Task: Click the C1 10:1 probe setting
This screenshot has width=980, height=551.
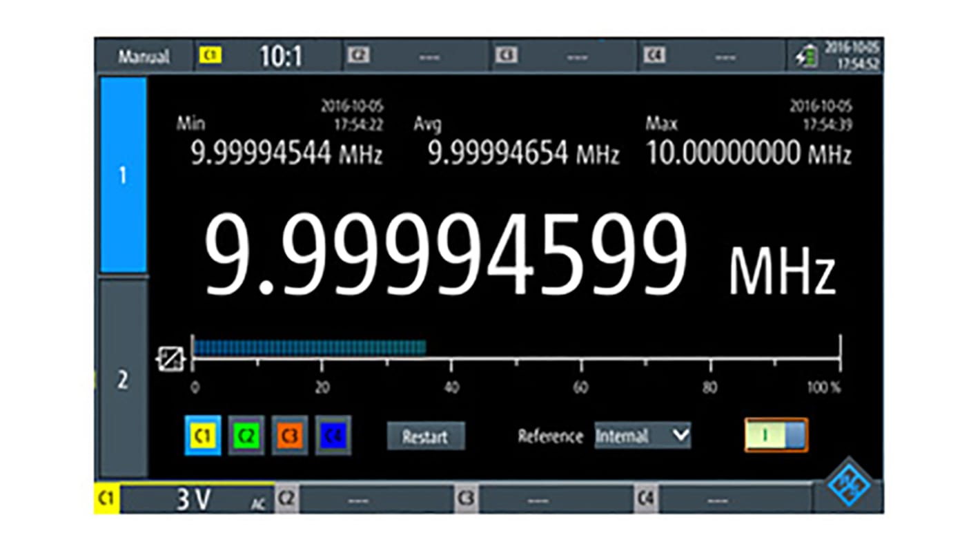Action: click(268, 57)
